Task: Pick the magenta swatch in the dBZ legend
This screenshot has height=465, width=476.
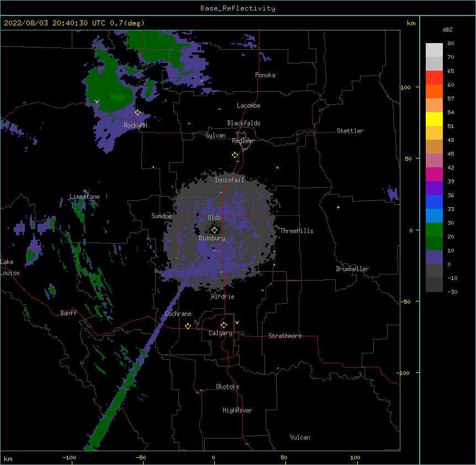Action: 434,174
